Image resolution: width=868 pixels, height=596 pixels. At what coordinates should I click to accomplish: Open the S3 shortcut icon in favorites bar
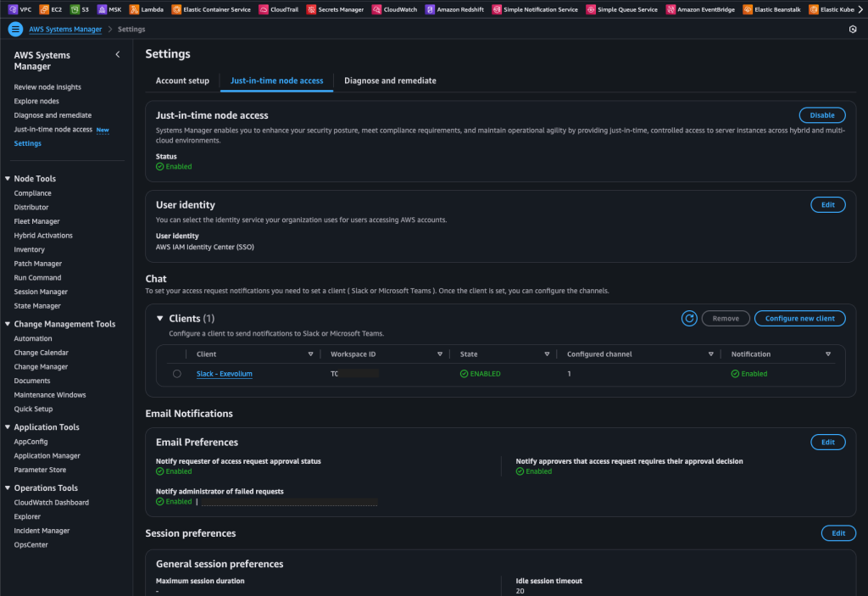75,9
